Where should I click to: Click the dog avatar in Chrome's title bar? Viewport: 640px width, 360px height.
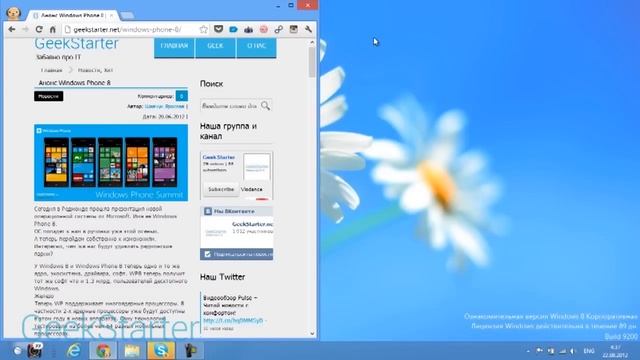(x=13, y=13)
